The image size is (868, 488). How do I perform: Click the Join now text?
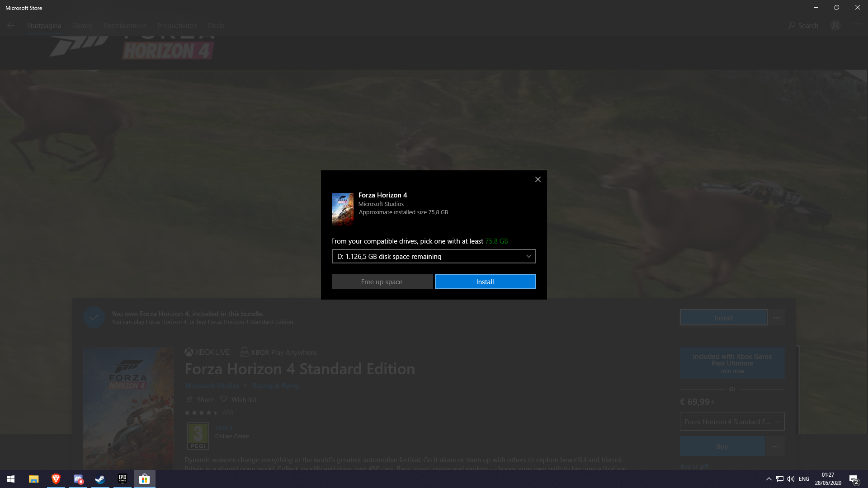point(732,371)
